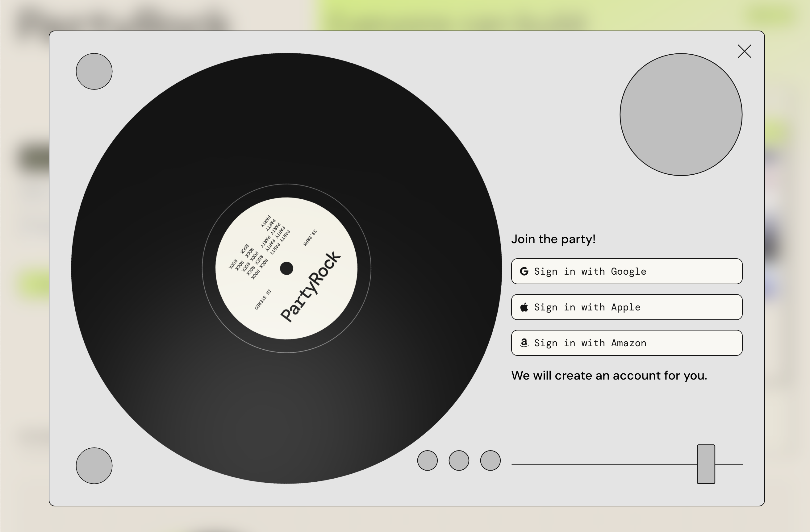The width and height of the screenshot is (810, 532).
Task: Click the record's center spindle dot
Action: point(286,268)
